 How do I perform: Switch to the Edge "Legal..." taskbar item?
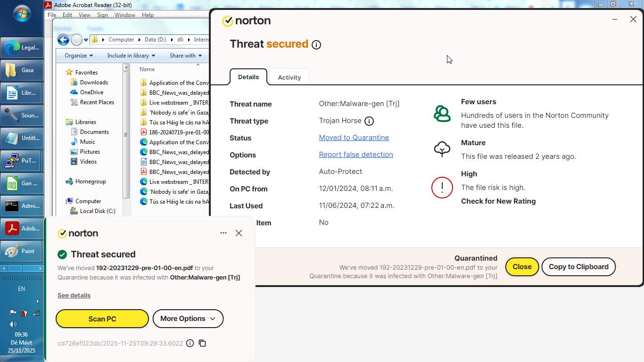[22, 48]
